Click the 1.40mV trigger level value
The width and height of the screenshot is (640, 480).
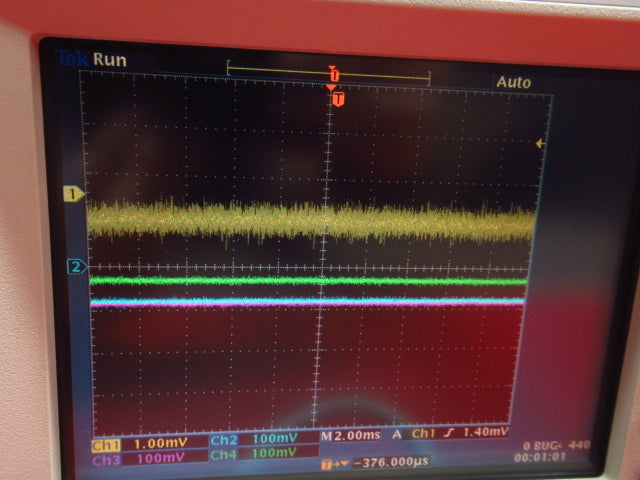(x=485, y=432)
